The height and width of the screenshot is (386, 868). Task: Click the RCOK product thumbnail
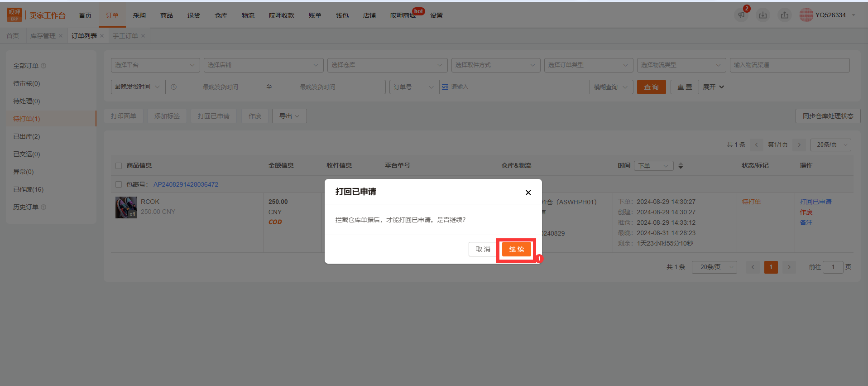126,207
